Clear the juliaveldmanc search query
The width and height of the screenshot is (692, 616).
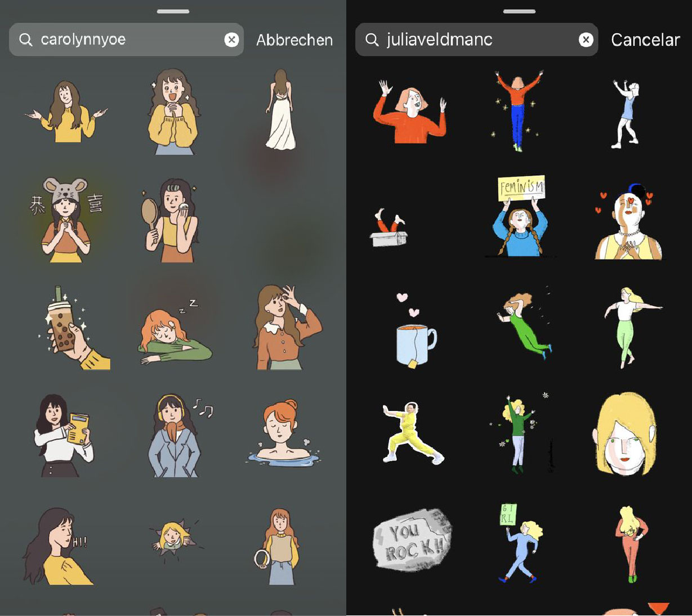[586, 39]
